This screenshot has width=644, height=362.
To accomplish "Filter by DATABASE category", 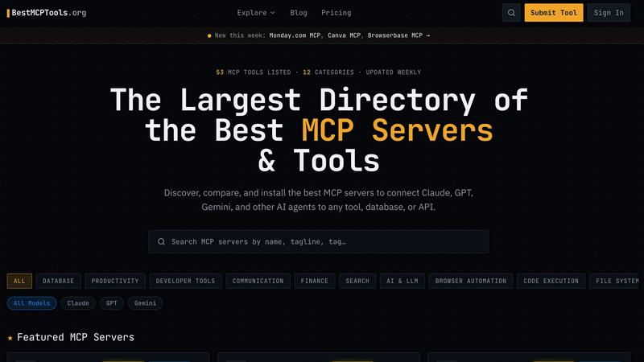I will point(58,281).
